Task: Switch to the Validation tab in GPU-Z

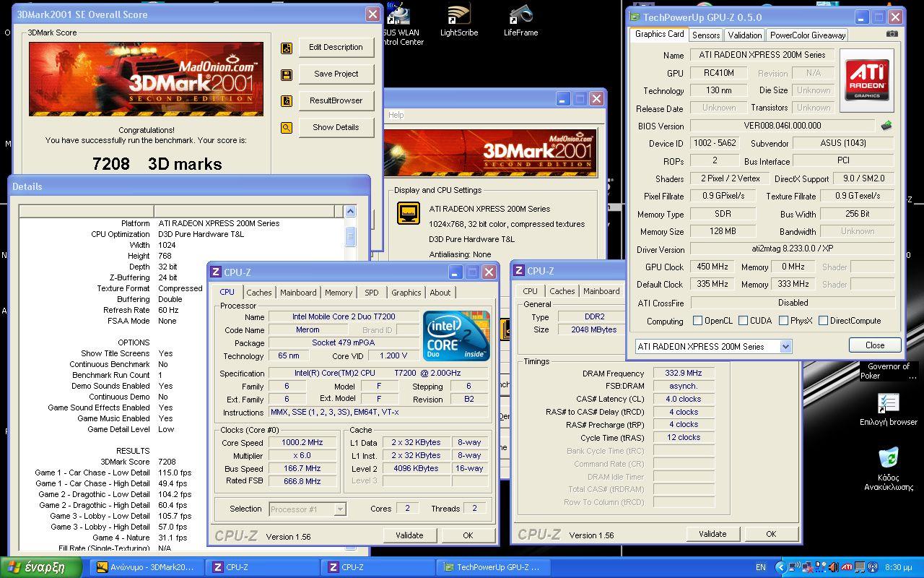Action: point(744,35)
